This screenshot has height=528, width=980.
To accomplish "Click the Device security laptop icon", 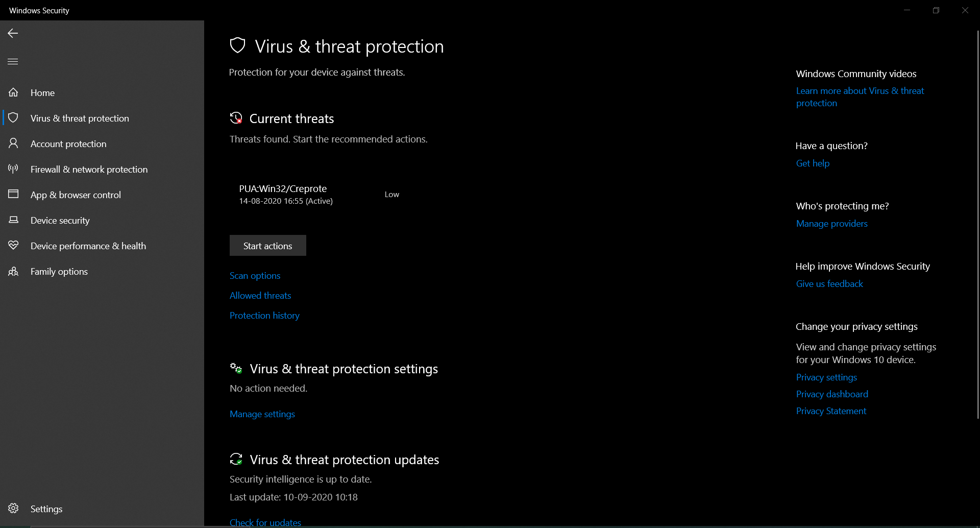I will (x=13, y=220).
